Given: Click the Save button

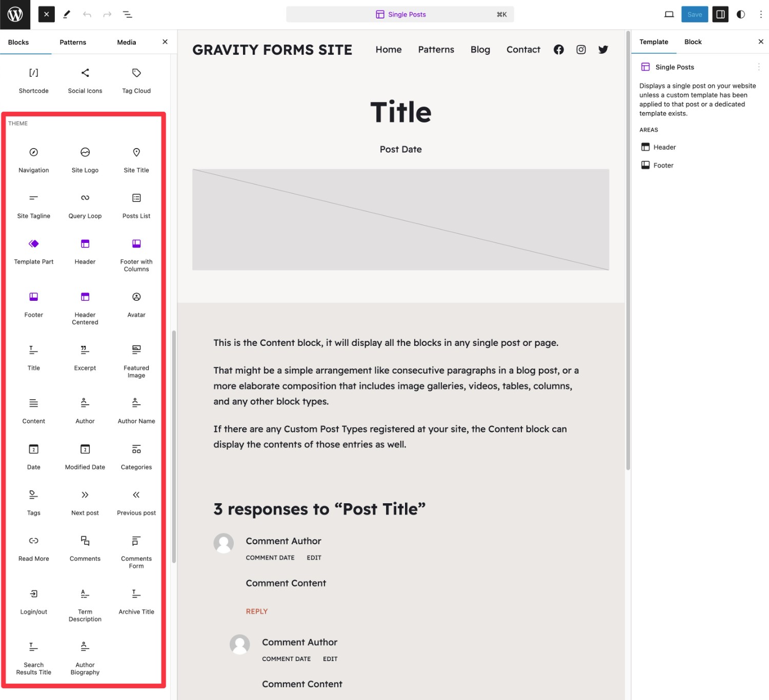Looking at the screenshot, I should pyautogui.click(x=695, y=14).
